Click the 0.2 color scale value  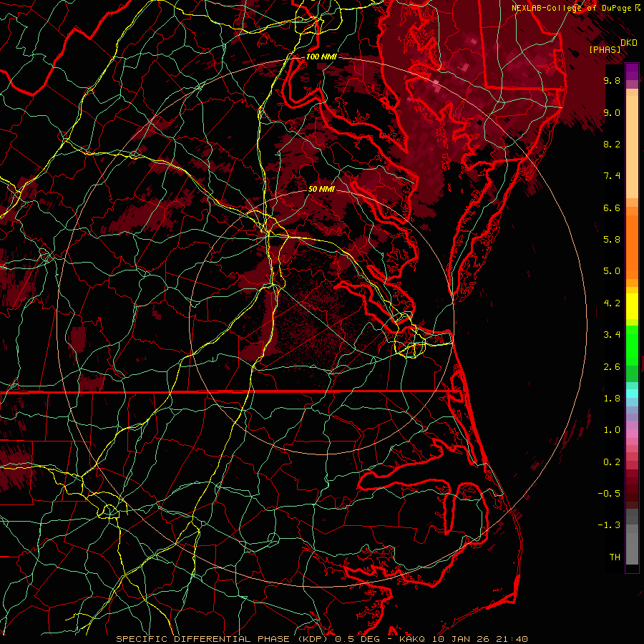(612, 462)
